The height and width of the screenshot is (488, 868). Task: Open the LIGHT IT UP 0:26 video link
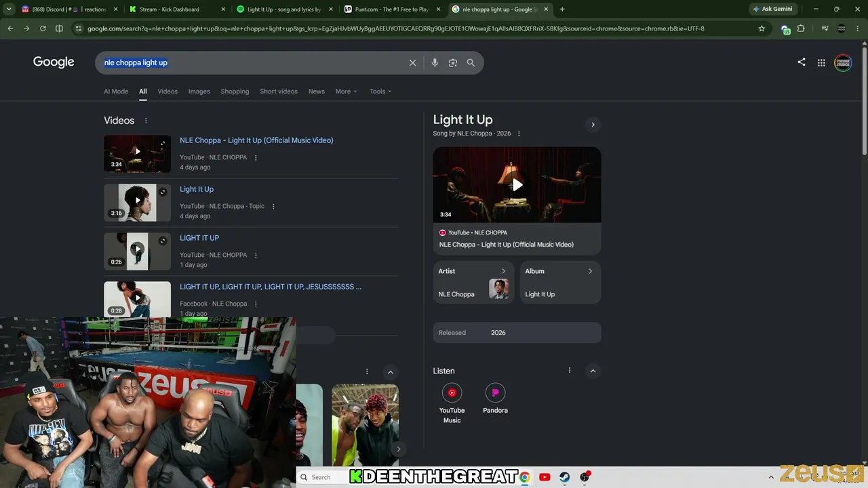click(199, 238)
